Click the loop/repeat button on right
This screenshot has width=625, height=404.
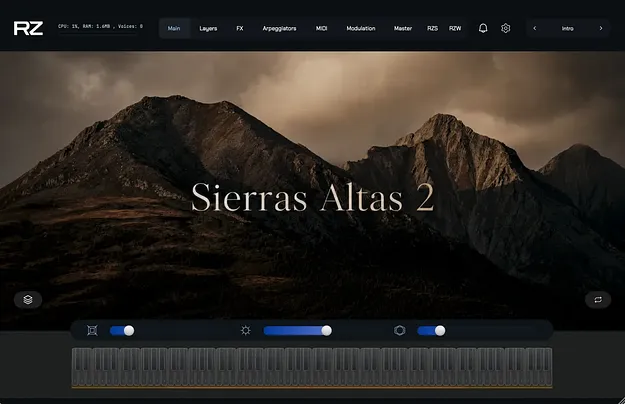[x=598, y=300]
